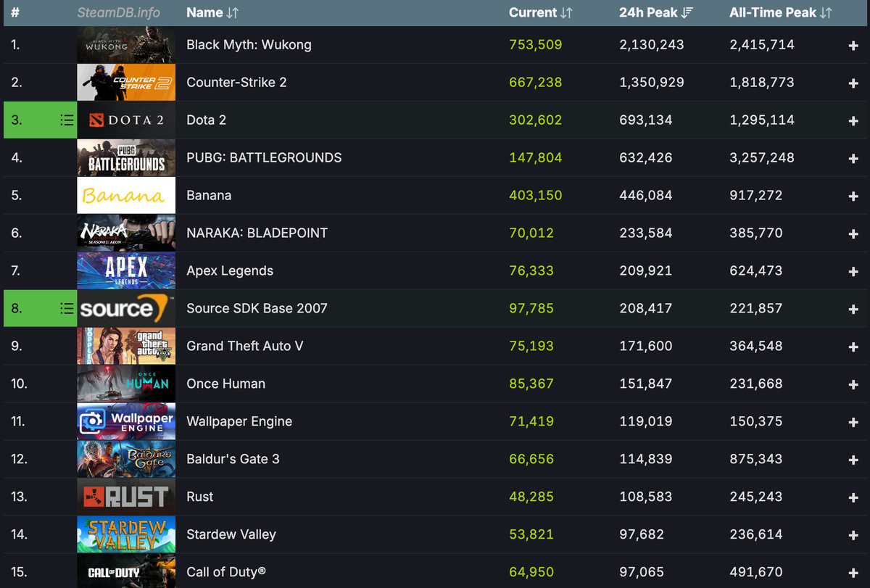Click plus icon in Call of Duty row
Screen dimensions: 870x588
click(853, 573)
